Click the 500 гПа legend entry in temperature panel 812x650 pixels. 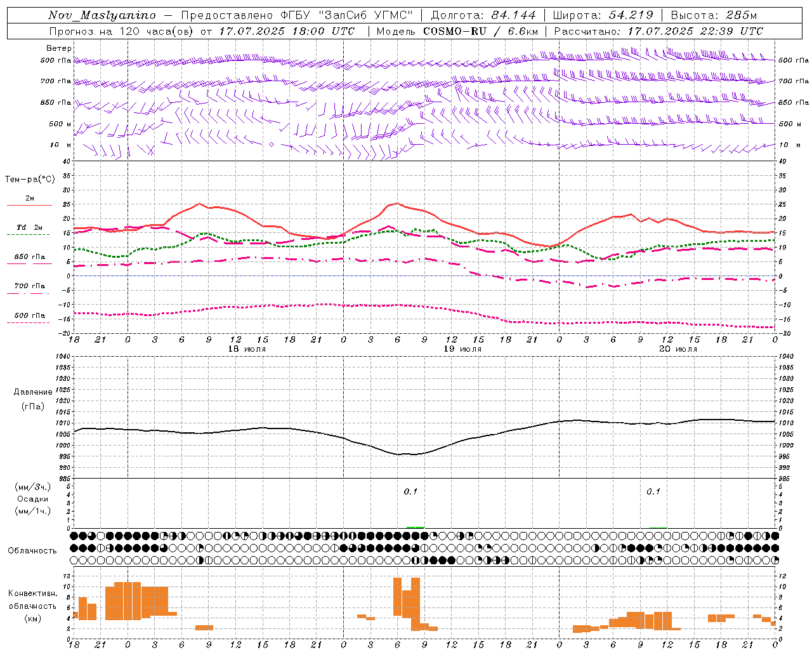29,315
